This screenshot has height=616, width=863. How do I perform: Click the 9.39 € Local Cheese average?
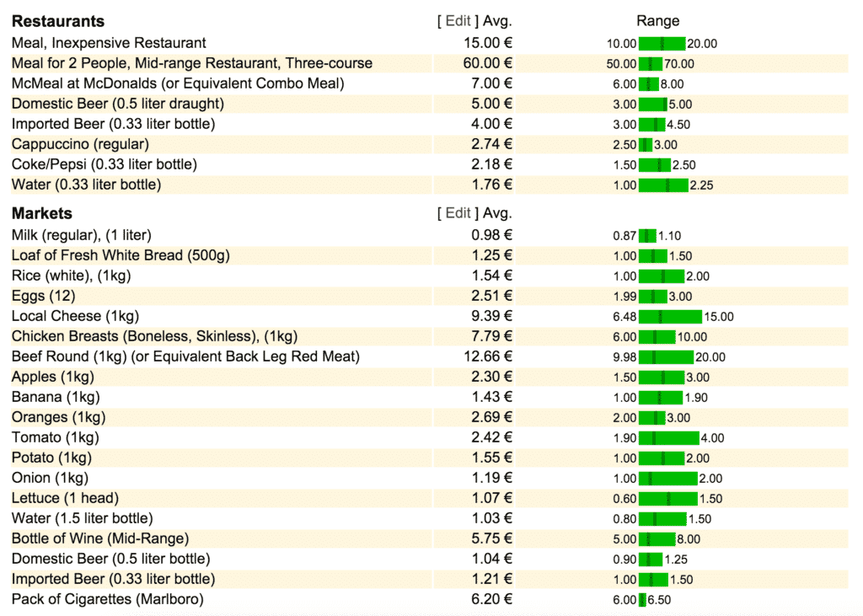click(491, 316)
